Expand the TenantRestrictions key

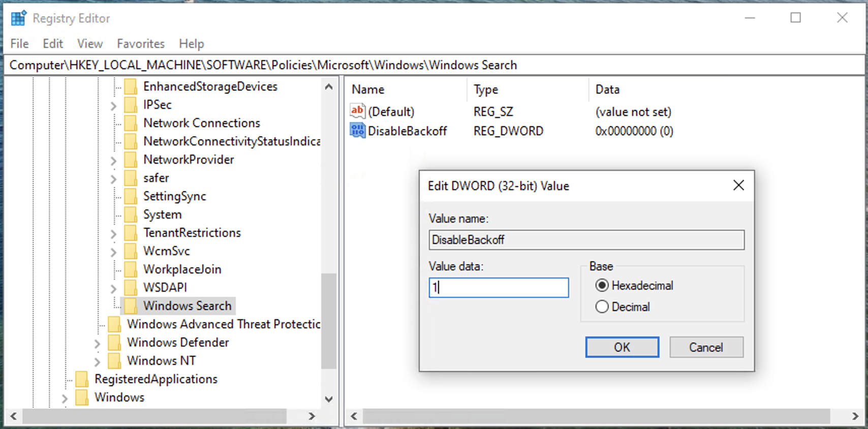pos(113,233)
